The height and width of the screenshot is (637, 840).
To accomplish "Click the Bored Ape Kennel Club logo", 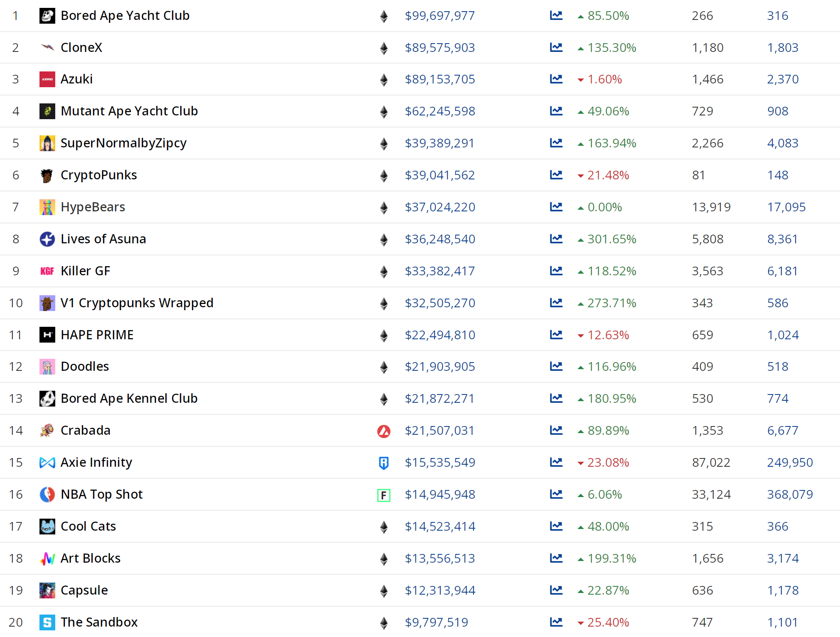I will (x=47, y=399).
